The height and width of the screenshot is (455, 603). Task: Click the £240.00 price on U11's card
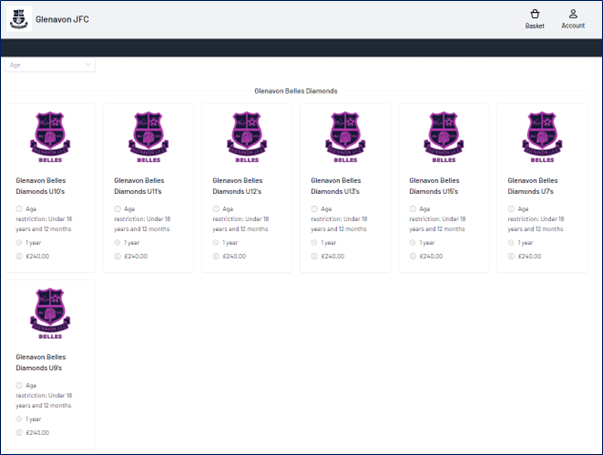coord(136,256)
